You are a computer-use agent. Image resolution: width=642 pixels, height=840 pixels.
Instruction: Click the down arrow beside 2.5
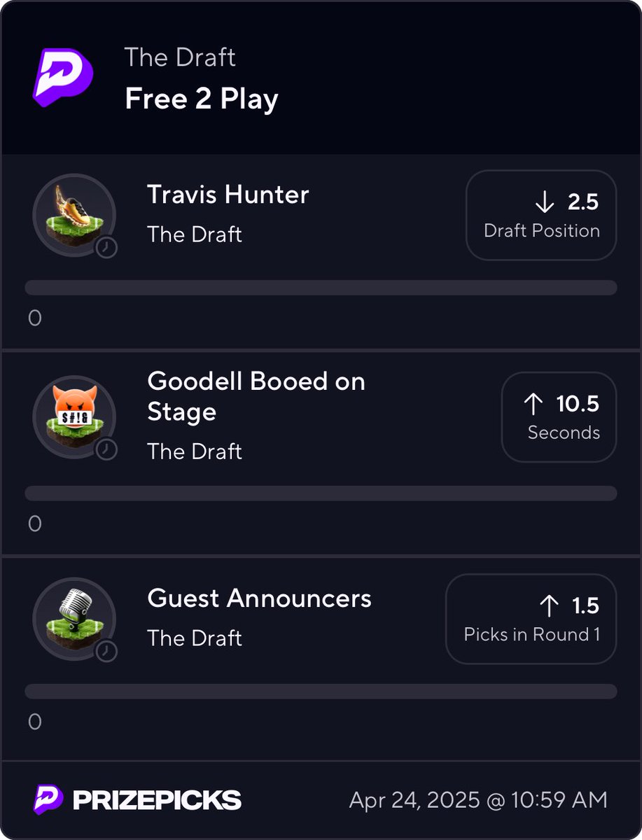(x=544, y=202)
